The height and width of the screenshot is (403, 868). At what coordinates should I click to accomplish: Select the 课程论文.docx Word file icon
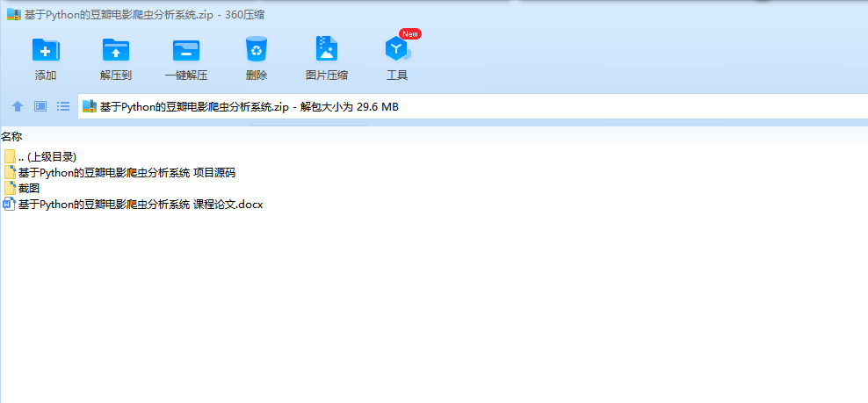10,204
